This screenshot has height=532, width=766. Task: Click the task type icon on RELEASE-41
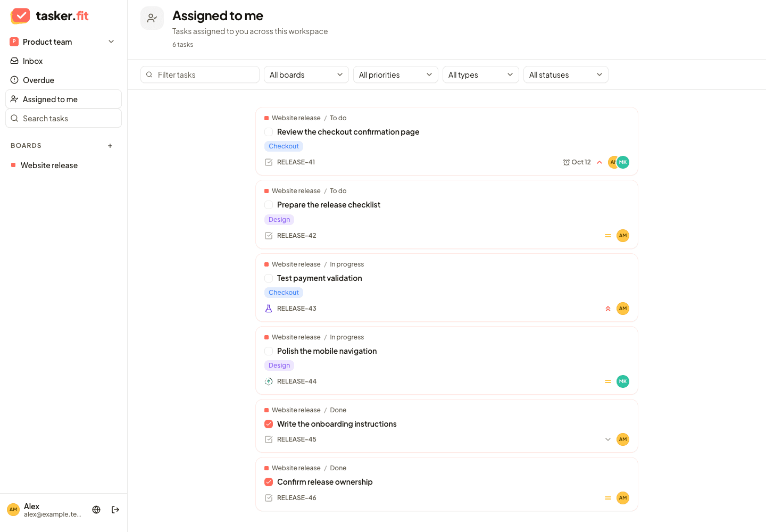click(269, 162)
